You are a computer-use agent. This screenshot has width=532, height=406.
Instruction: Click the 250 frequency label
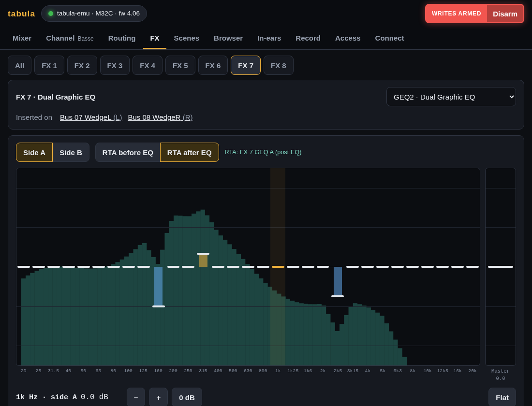(x=188, y=371)
